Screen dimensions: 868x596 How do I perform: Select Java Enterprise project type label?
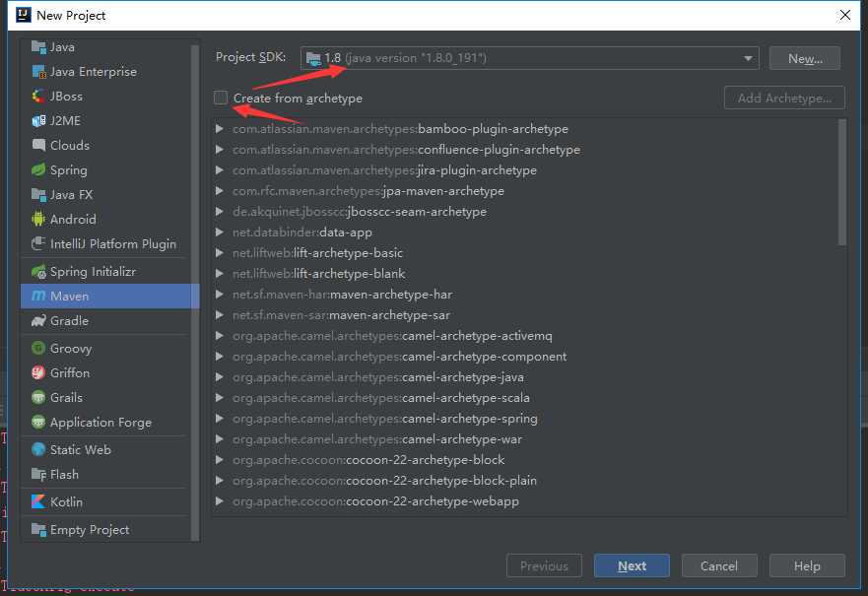(93, 71)
